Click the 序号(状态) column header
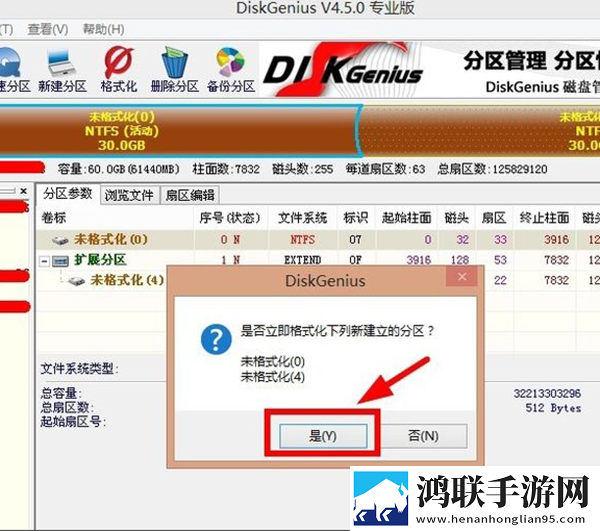 coord(230,218)
